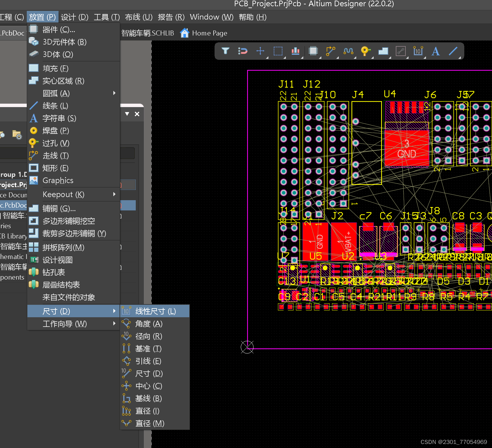Expand 圆弧 (A) submenu
Image resolution: width=492 pixels, height=448 pixels.
pos(73,93)
